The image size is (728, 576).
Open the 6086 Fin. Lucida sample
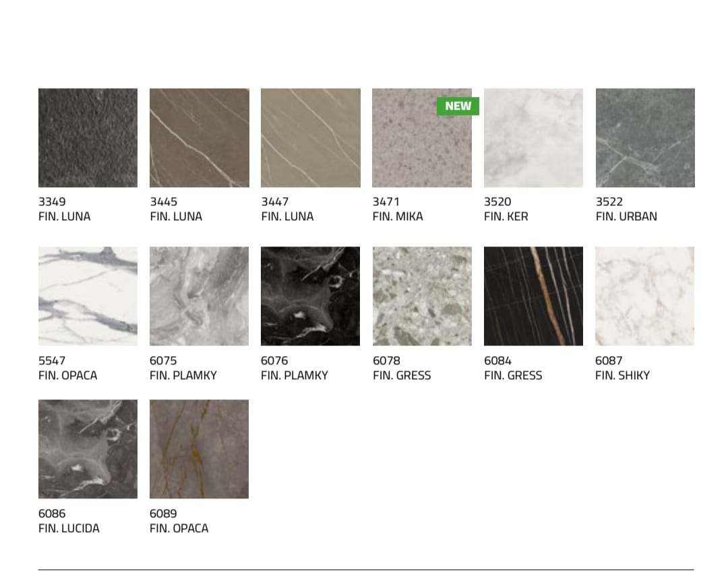(x=88, y=449)
